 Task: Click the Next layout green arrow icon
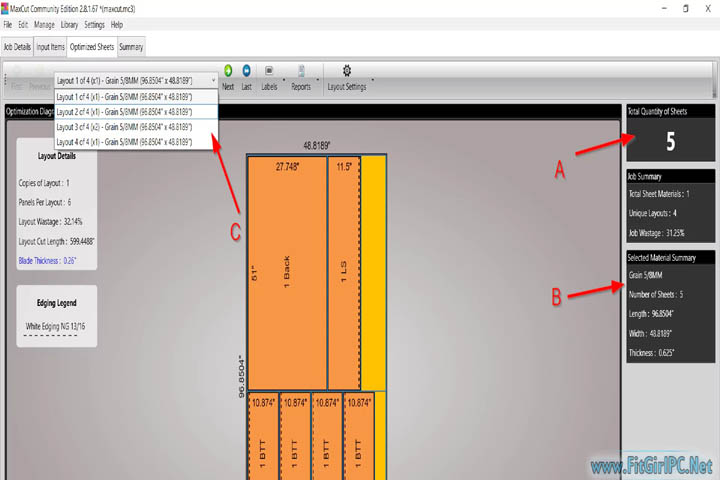tap(228, 70)
